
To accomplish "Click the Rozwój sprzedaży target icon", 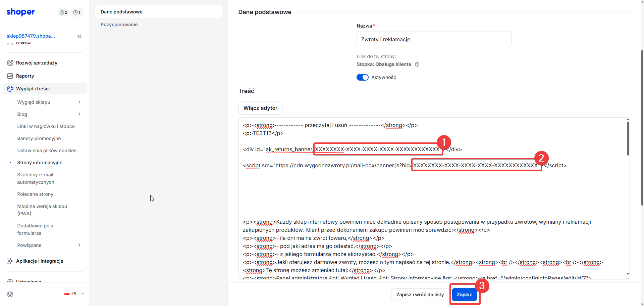I will click(x=10, y=63).
